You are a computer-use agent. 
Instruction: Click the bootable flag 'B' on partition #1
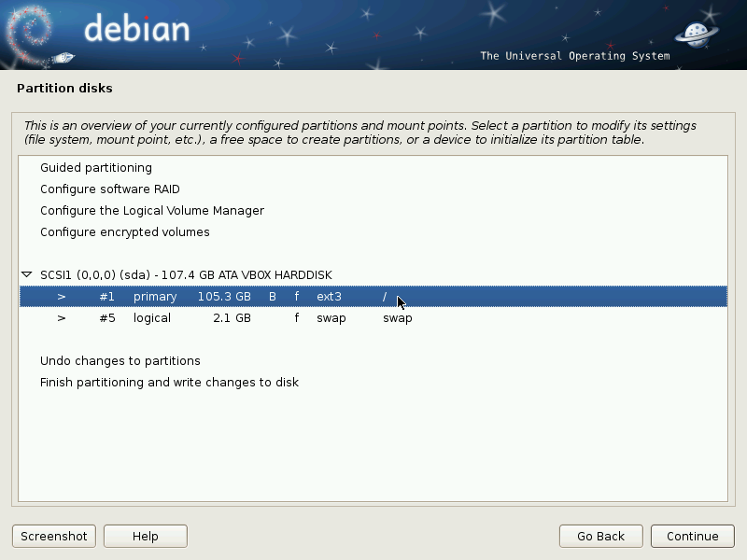tap(272, 296)
